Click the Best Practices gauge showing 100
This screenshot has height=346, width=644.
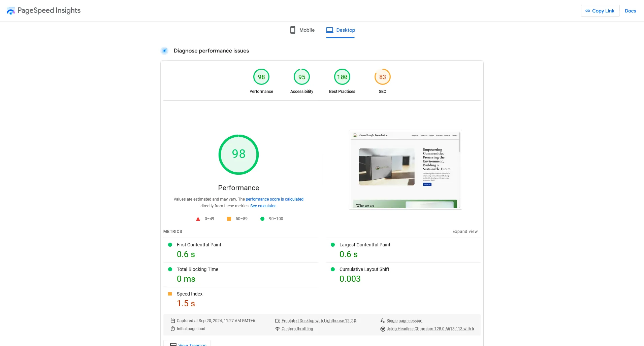tap(342, 77)
